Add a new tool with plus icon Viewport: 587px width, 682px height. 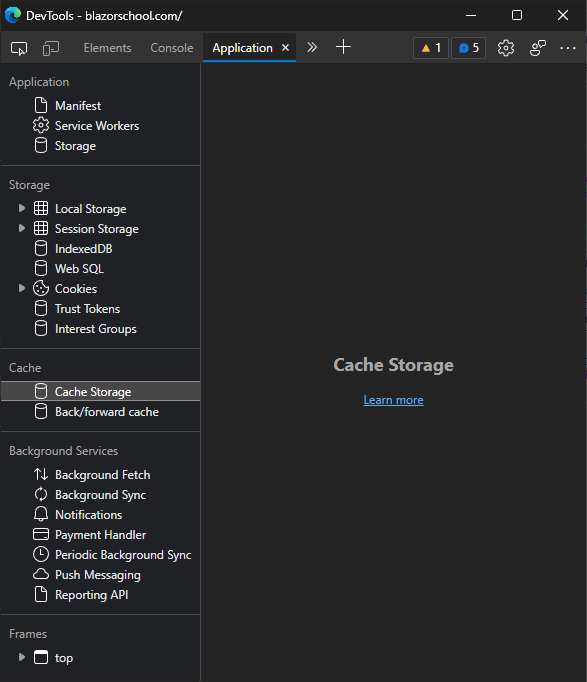point(343,47)
